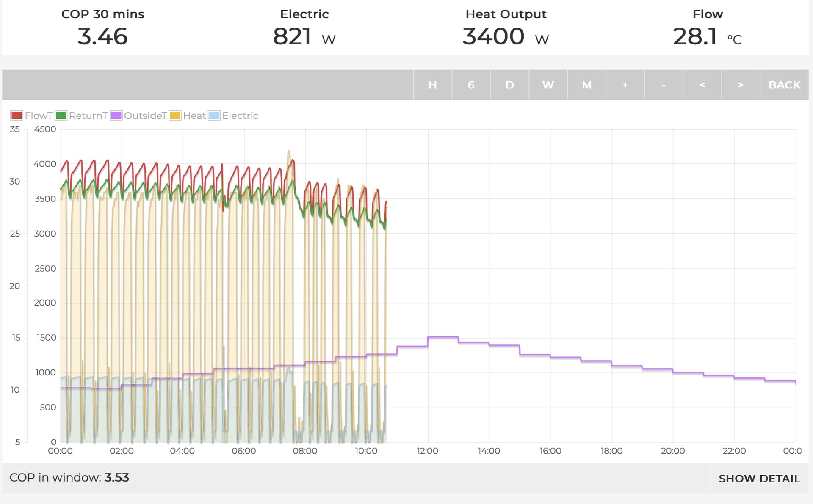
Task: Select the M month view button
Action: pos(586,85)
